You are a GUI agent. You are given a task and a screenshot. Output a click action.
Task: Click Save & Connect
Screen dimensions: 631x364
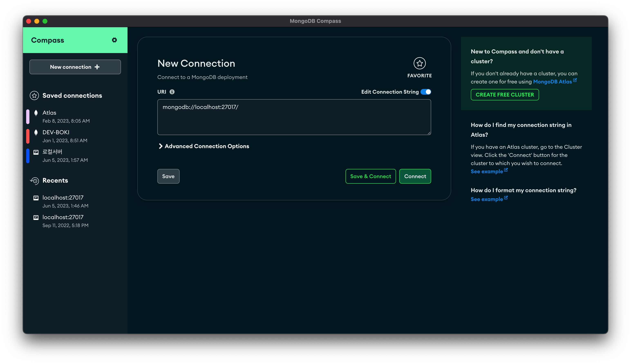pyautogui.click(x=370, y=176)
